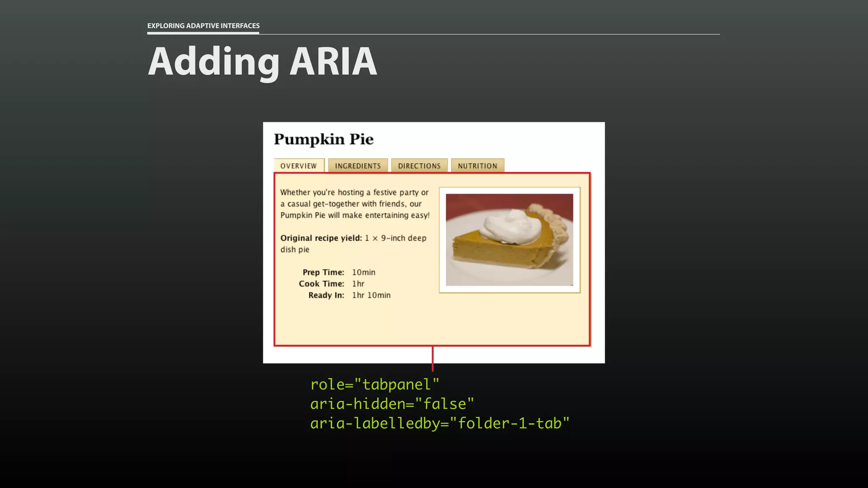Click the aria-labelledby="folder-1-tab" code line
The image size is (868, 488).
tap(440, 424)
